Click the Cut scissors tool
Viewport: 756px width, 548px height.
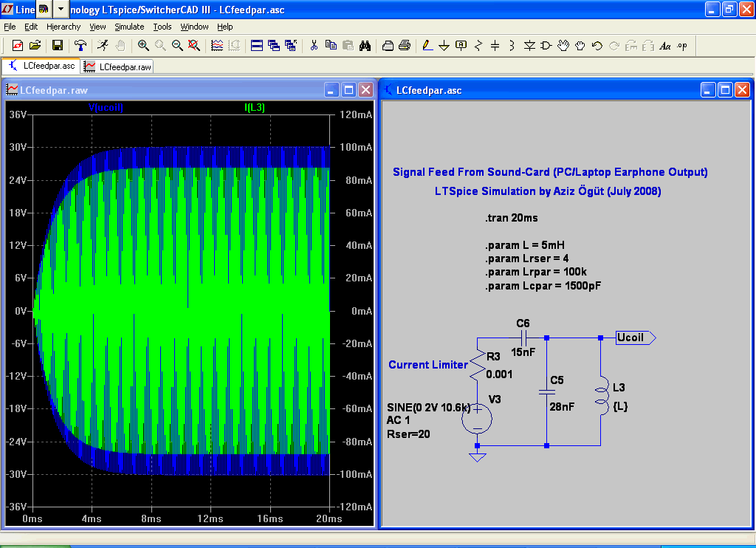[x=314, y=46]
